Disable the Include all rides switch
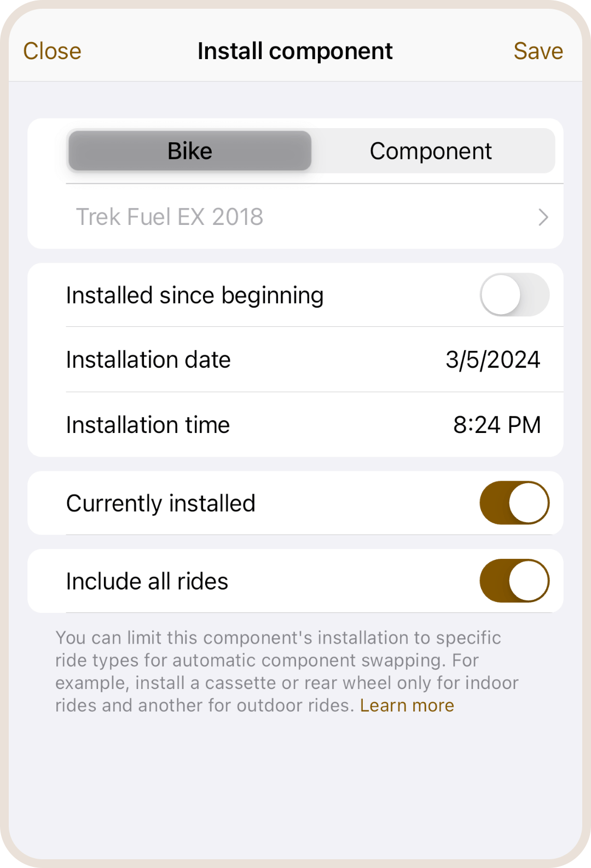 coord(514,581)
